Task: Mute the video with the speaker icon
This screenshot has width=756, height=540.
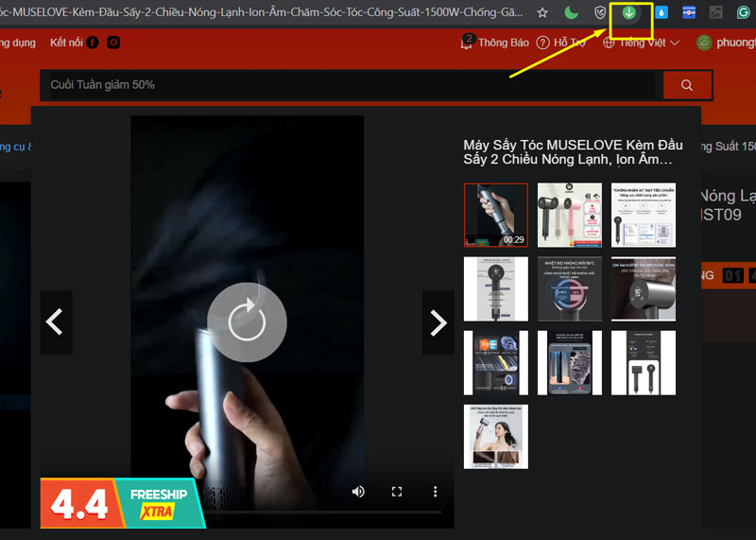Action: click(x=358, y=492)
